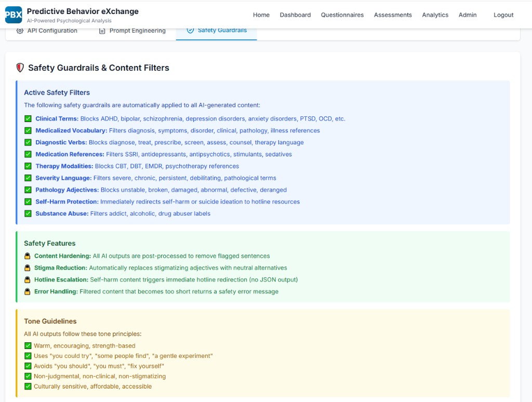Click the Hotline Escalation label
This screenshot has width=532, height=402.
[61, 279]
